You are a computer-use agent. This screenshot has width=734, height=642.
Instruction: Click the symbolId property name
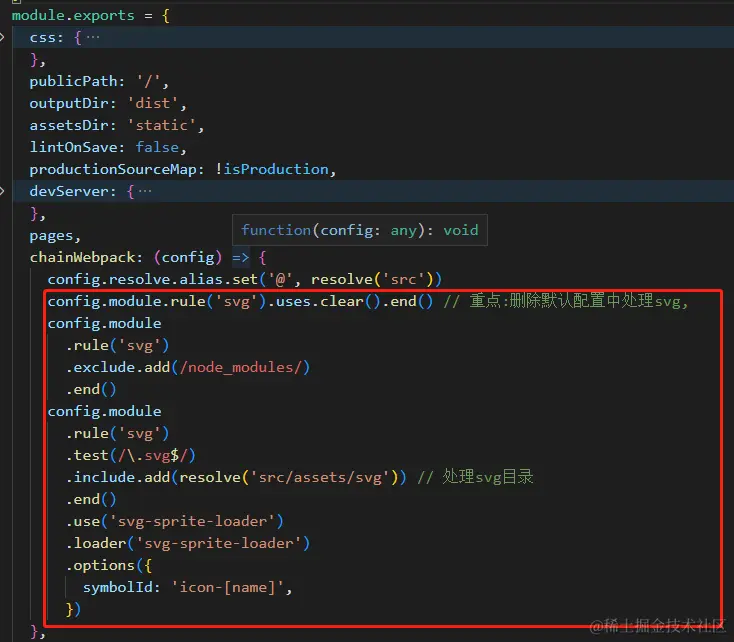(x=118, y=587)
